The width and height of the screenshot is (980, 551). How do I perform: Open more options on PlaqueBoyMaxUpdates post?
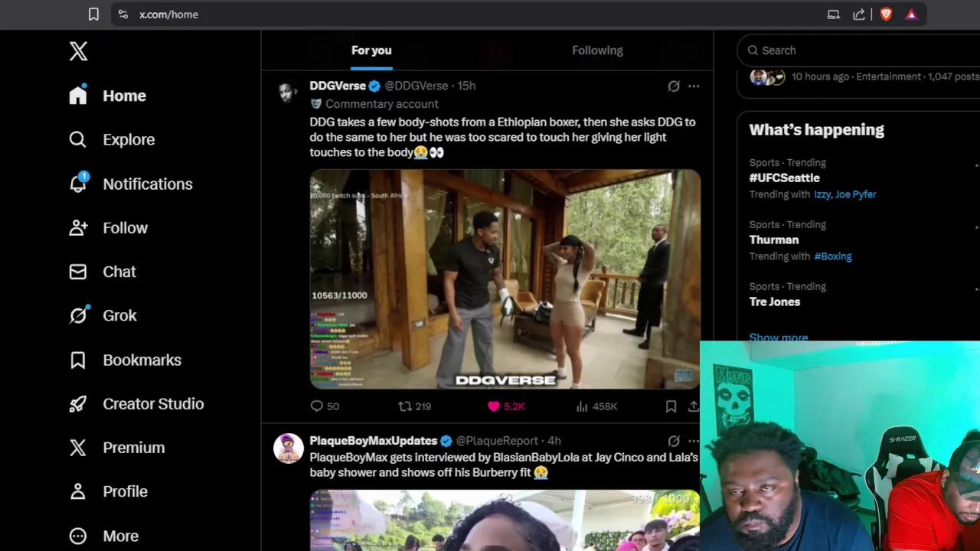coord(694,442)
